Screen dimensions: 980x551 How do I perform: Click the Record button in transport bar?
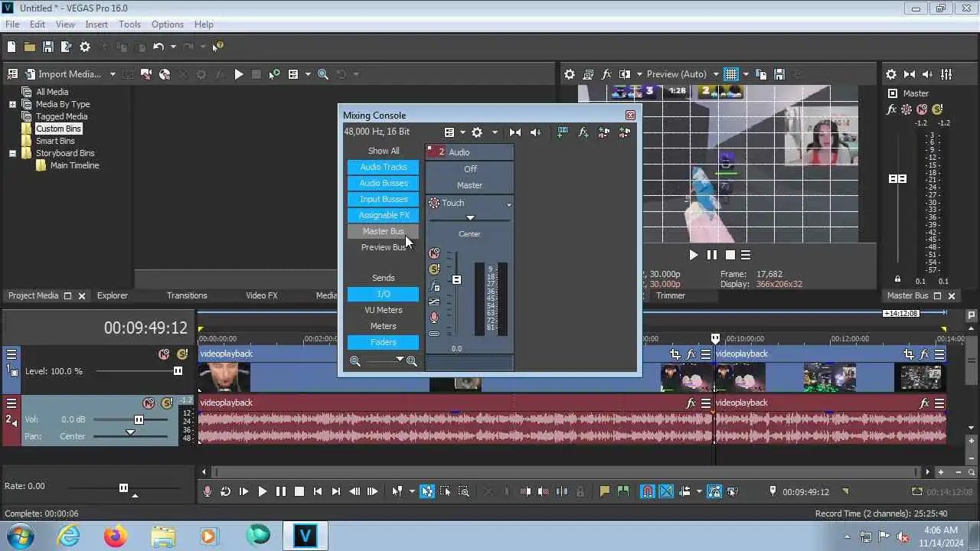point(207,492)
